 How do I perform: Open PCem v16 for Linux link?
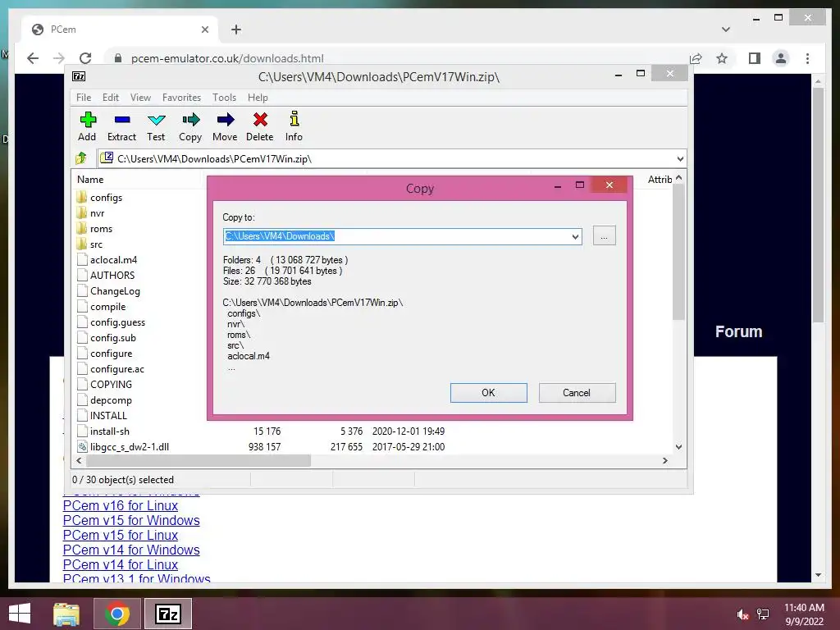(121, 505)
